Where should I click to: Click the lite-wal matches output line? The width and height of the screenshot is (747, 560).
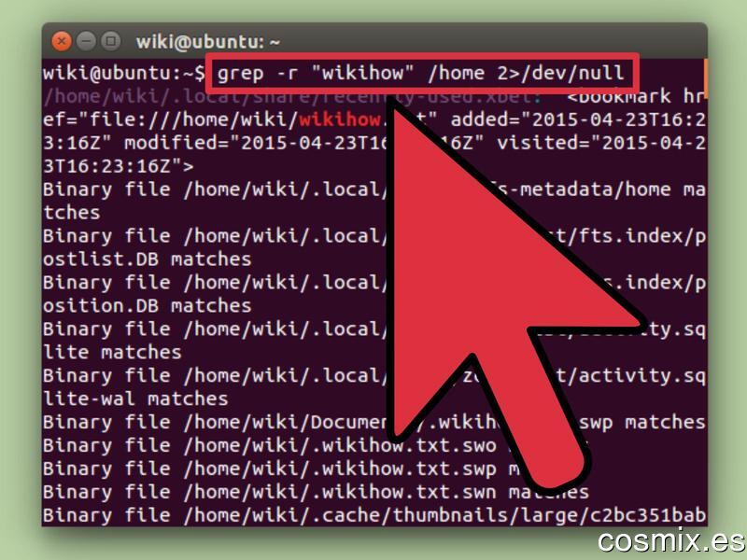point(135,399)
